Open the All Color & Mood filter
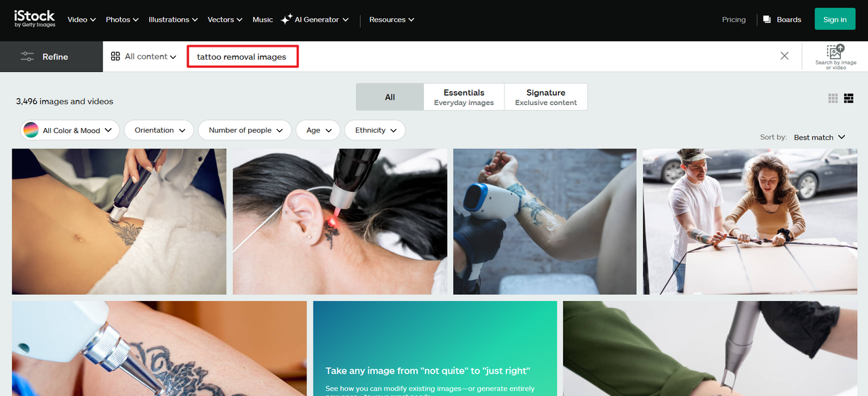Image resolution: width=868 pixels, height=396 pixels. (x=71, y=130)
